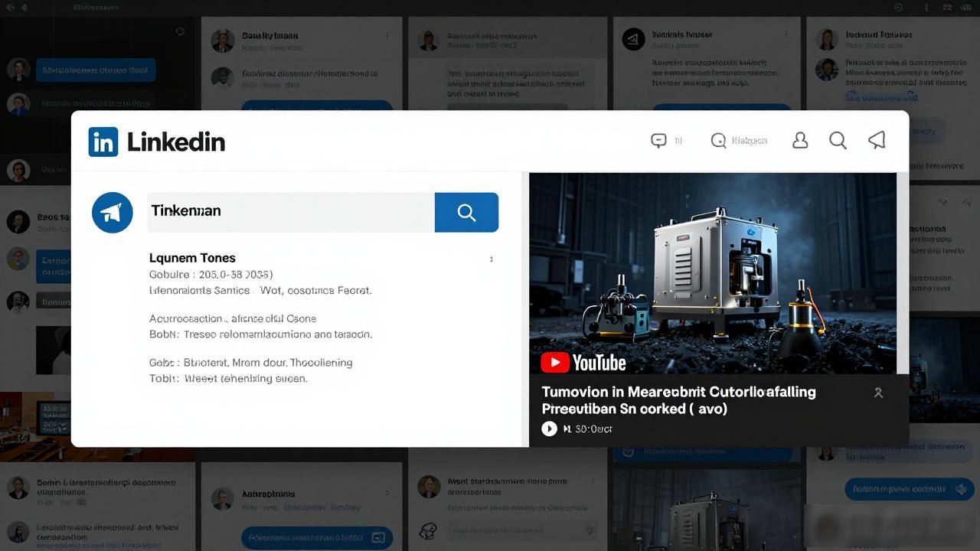
Task: Click the skip-next icon beside the play button
Action: pos(567,429)
